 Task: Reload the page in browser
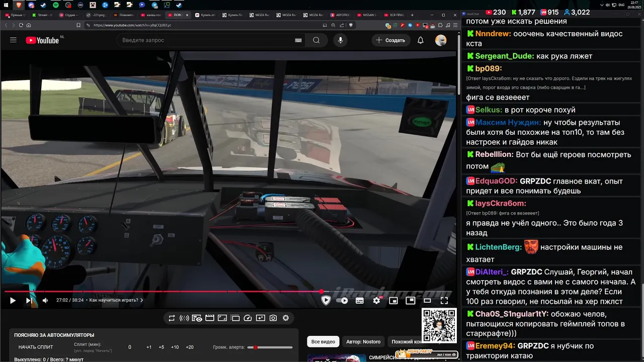click(21, 25)
